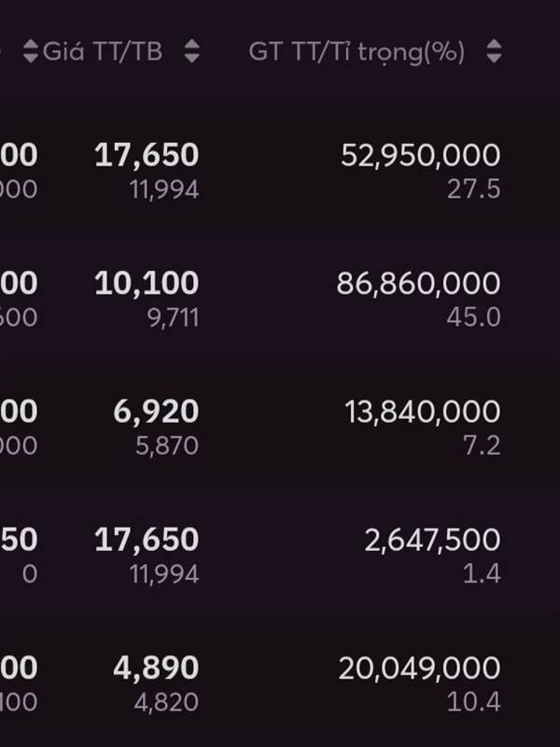Image resolution: width=560 pixels, height=747 pixels.
Task: Click the 6,920 market price
Action: click(156, 411)
